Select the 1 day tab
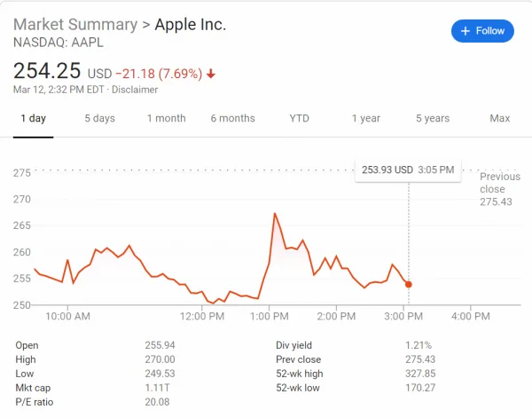Screen dimensions: 532x418 click(x=33, y=119)
